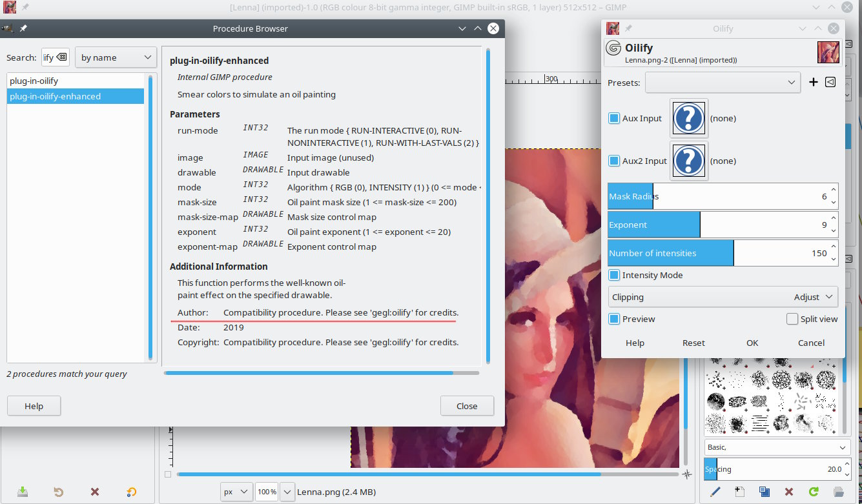Delete the selected brush
The width and height of the screenshot is (862, 504).
click(789, 492)
